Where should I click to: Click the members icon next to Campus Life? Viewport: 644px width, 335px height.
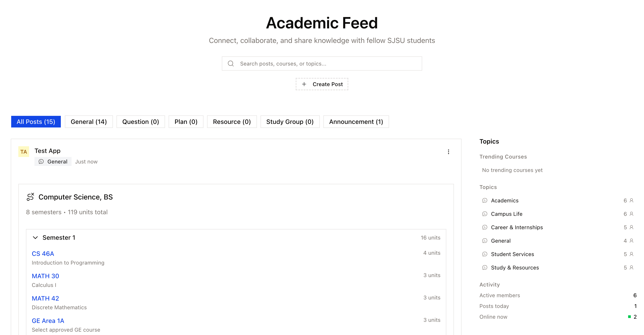(631, 214)
